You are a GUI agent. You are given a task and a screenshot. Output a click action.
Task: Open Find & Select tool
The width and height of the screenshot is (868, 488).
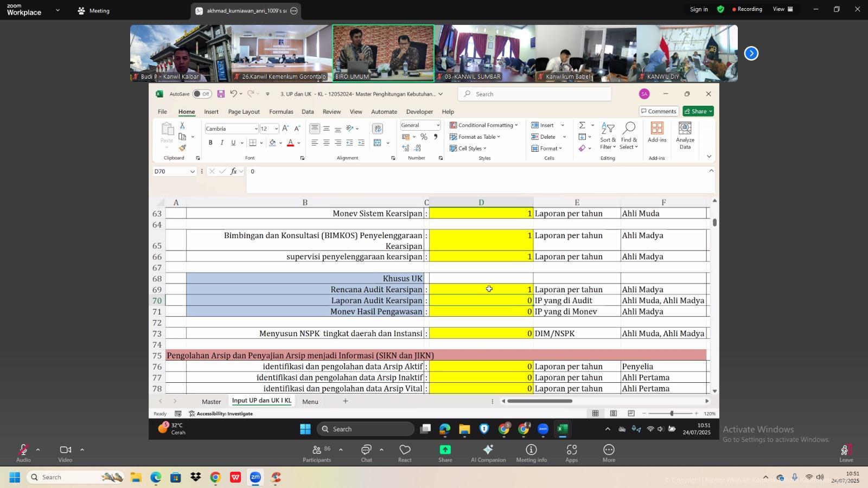tap(628, 136)
